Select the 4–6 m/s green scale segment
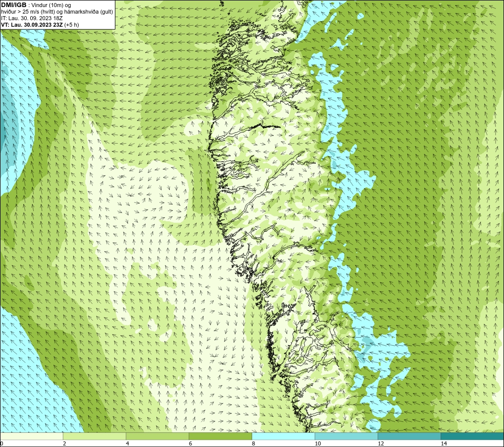The image size is (504, 447). [x=157, y=436]
